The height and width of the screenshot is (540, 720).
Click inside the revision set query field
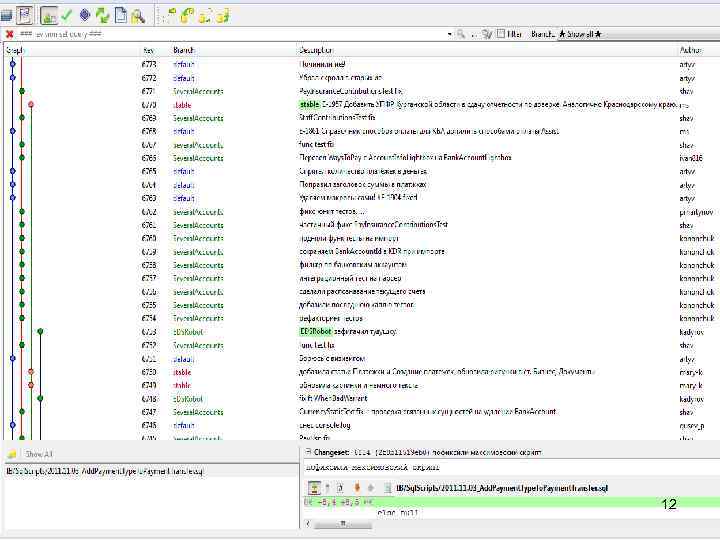click(x=232, y=34)
